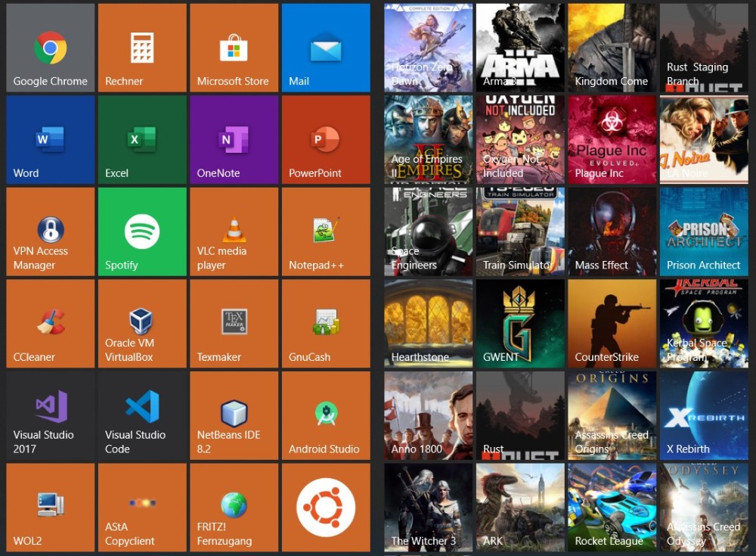
Task: Open Rust Staging Branch tile
Action: pyautogui.click(x=704, y=48)
